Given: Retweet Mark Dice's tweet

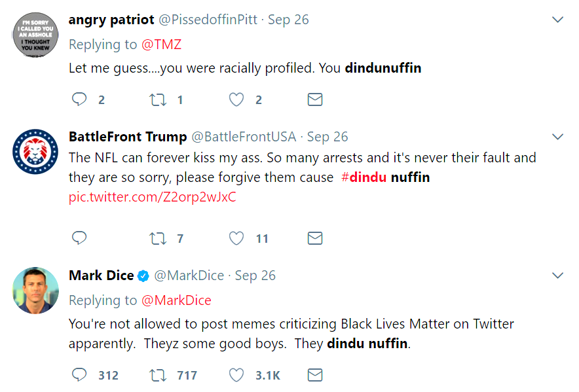Looking at the screenshot, I should [x=158, y=375].
